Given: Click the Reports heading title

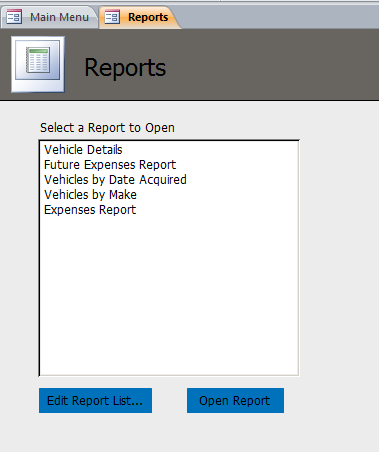Looking at the screenshot, I should (x=125, y=68).
